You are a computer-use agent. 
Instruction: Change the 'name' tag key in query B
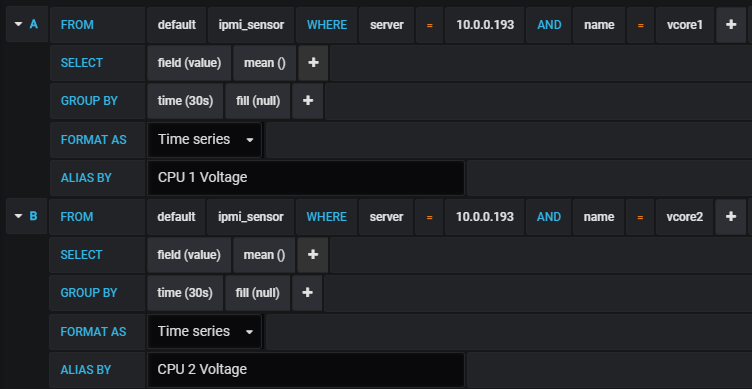coord(599,217)
